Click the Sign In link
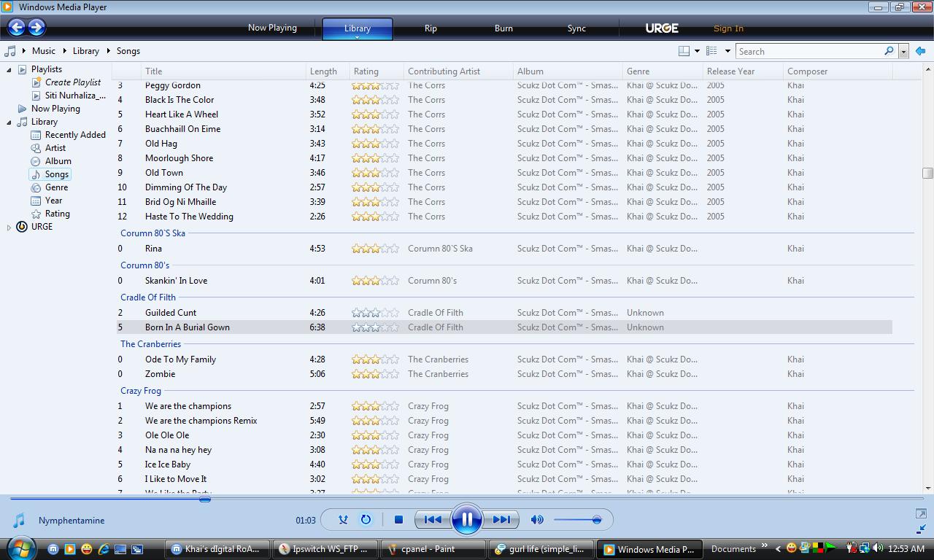The width and height of the screenshot is (934, 560). click(728, 28)
